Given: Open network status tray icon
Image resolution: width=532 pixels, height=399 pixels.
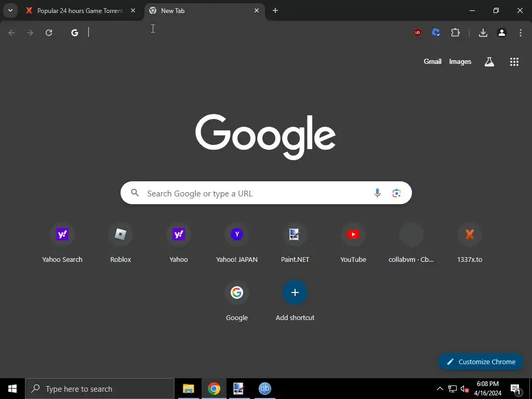Looking at the screenshot, I should coord(453,389).
